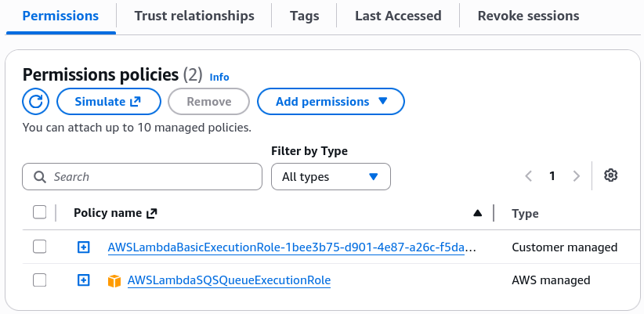The image size is (644, 314).
Task: Click the sort arrow in Policy name column
Action: pyautogui.click(x=477, y=213)
